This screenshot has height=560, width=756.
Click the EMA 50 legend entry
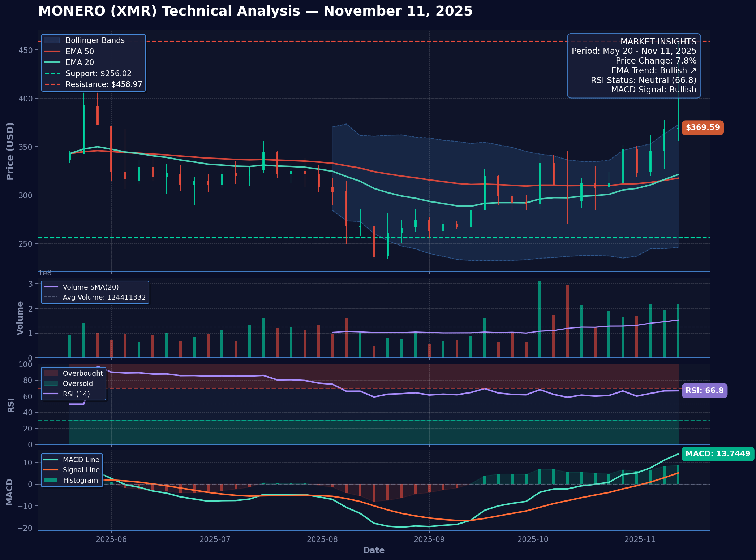pyautogui.click(x=80, y=52)
